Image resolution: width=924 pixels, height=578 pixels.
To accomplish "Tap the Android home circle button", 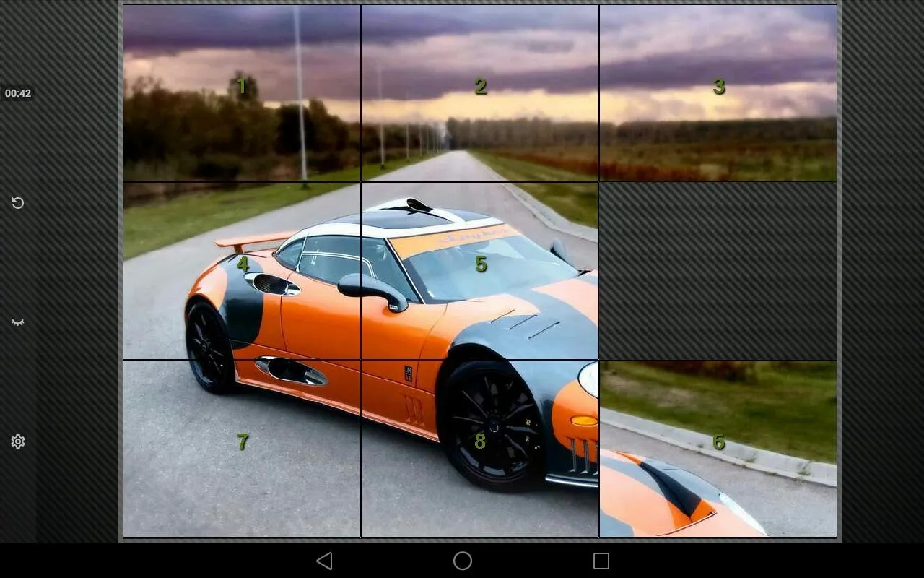I will click(x=463, y=561).
